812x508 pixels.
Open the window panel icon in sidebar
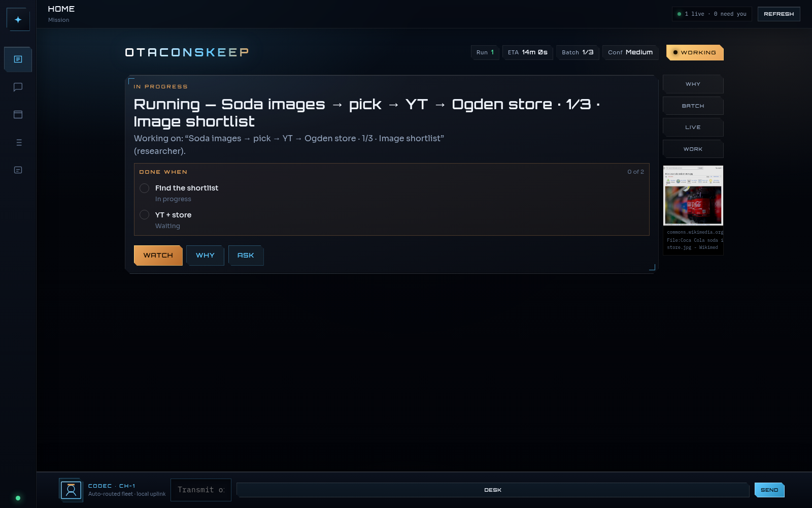pos(18,115)
